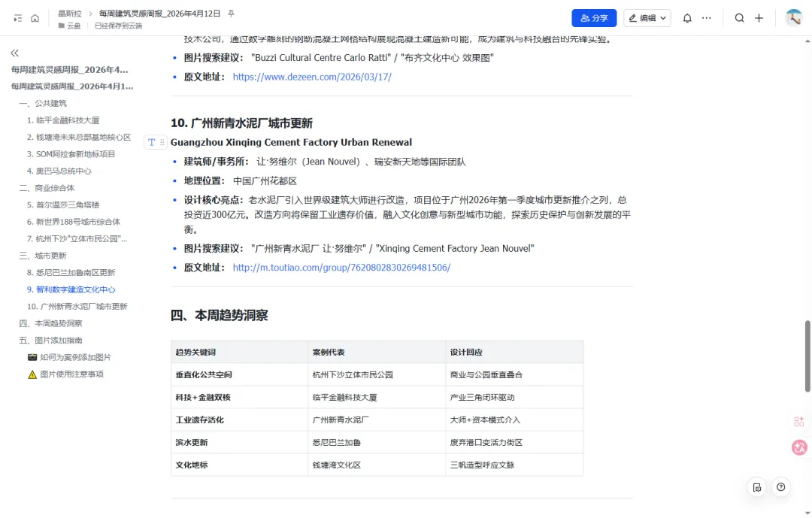Open the apps grid icon on right edge
Image resolution: width=812 pixels, height=518 pixels.
coord(799,422)
